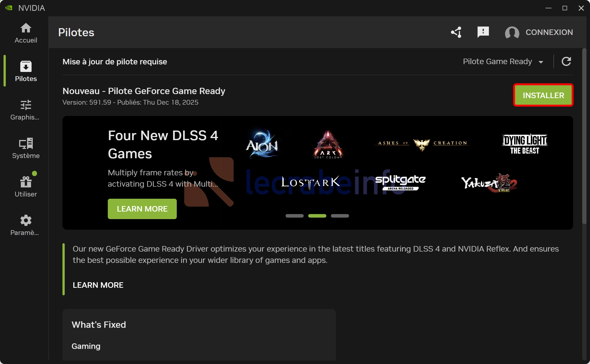Switch to the third carousel slide indicator

(x=340, y=216)
